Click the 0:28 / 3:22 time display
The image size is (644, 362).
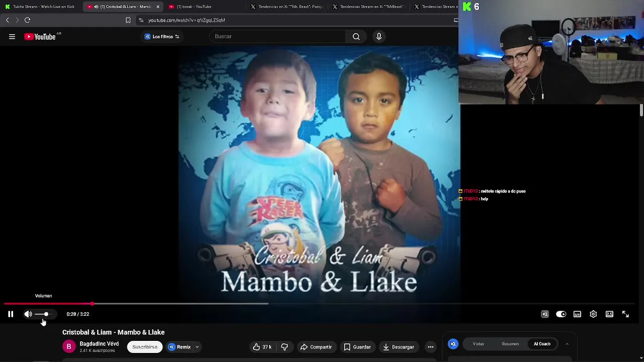tap(78, 314)
